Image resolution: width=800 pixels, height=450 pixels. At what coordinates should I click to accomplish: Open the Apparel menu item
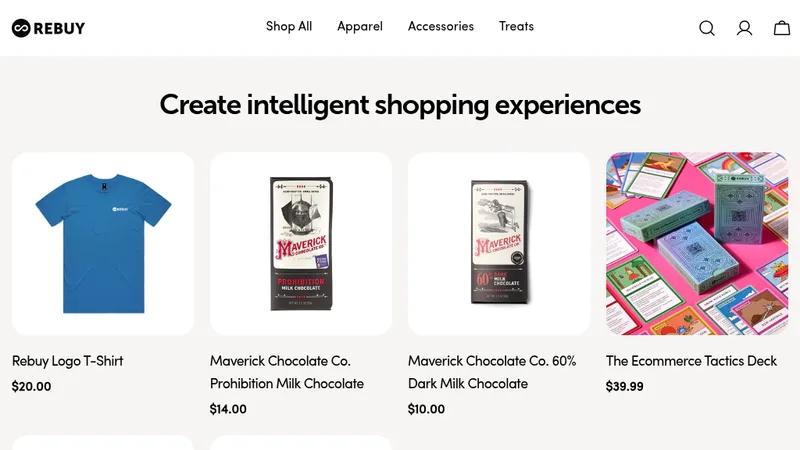tap(360, 27)
